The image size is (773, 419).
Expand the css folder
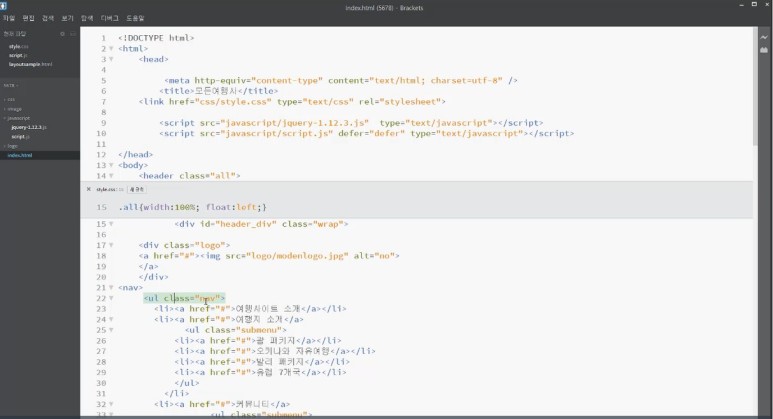point(10,100)
